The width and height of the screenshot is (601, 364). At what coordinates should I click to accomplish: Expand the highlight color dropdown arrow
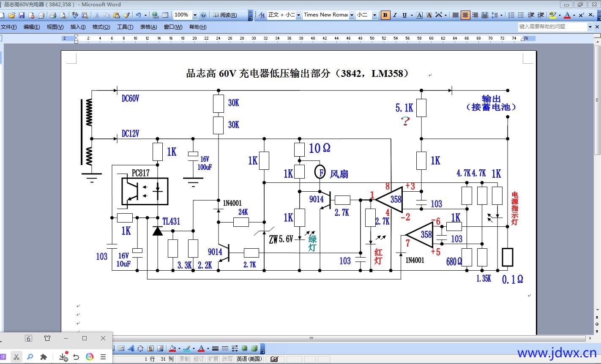(x=560, y=15)
